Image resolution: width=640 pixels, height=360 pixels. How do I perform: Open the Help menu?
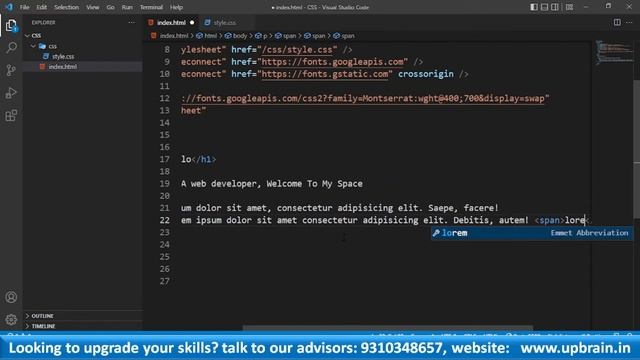point(176,7)
